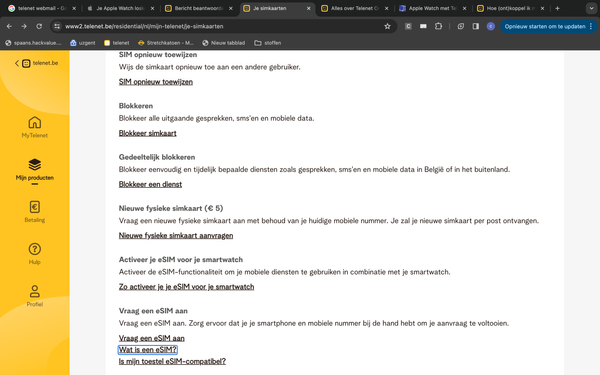600x375 pixels.
Task: Click the browser forward arrow
Action: (x=24, y=26)
